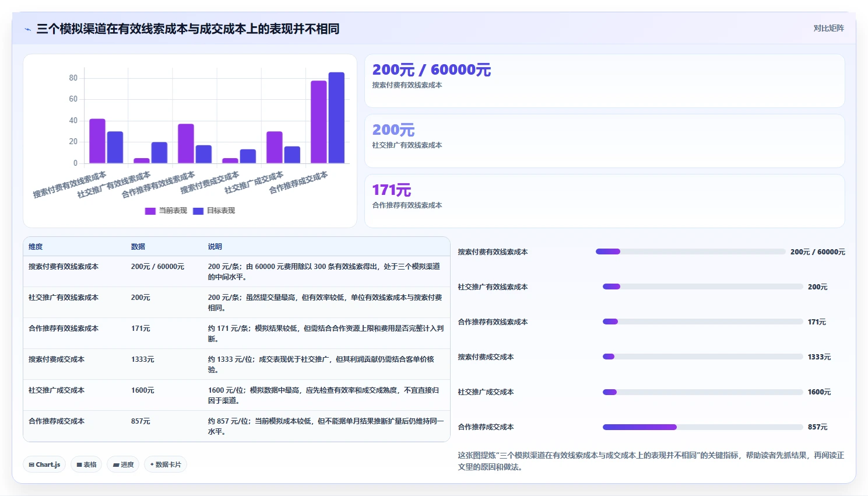
Task: Toggle the 当前表现 legend swatch
Action: point(150,211)
